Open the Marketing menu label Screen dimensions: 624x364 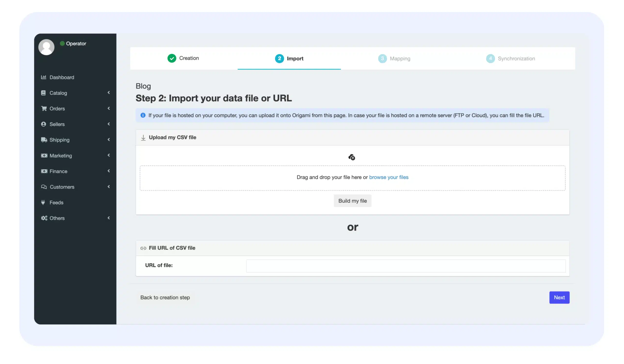point(61,156)
